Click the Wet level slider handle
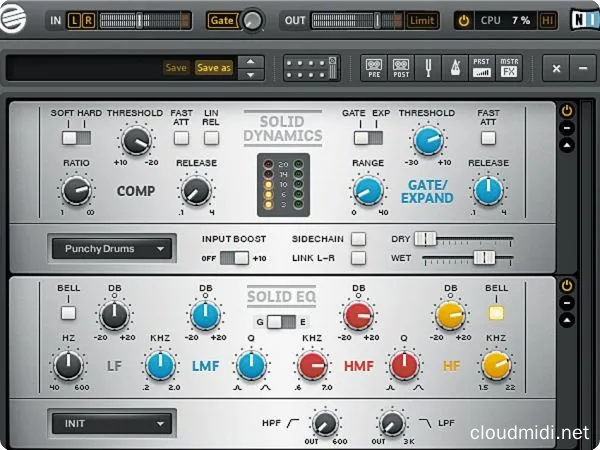The image size is (600, 450). click(485, 258)
